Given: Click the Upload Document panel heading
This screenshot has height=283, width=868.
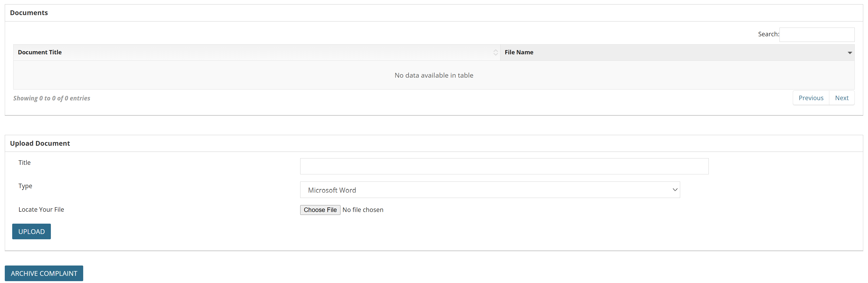Looking at the screenshot, I should point(40,144).
